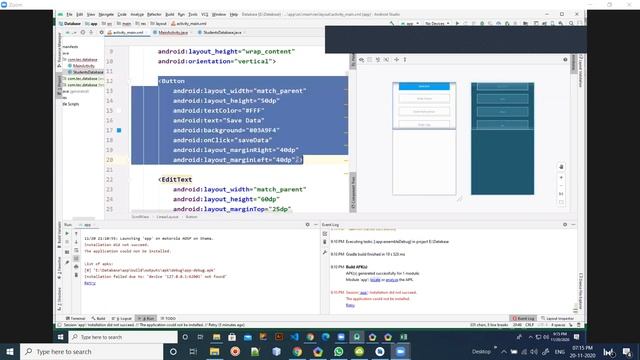Click the outer taskbar search box
Viewport: 640px width, 360px height.
pos(91,352)
